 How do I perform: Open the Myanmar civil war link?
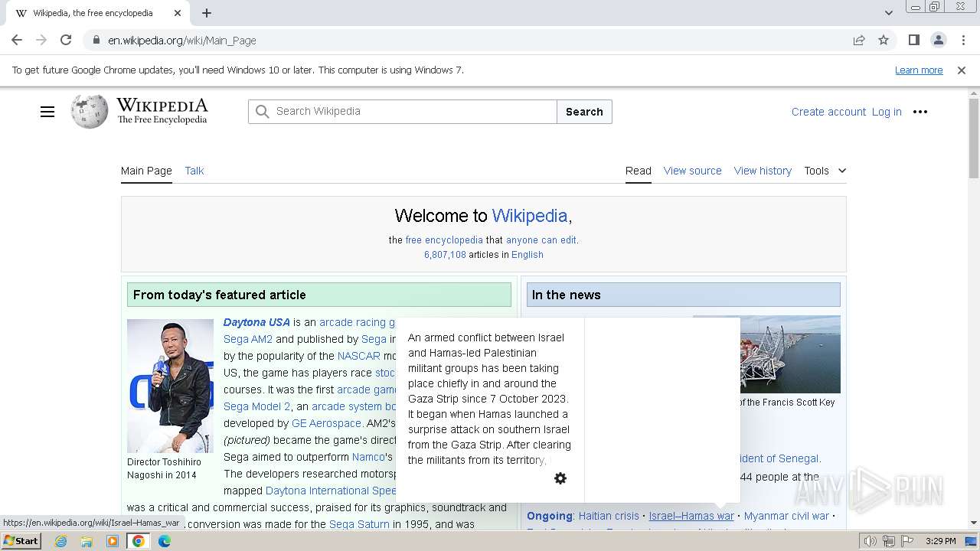[786, 516]
